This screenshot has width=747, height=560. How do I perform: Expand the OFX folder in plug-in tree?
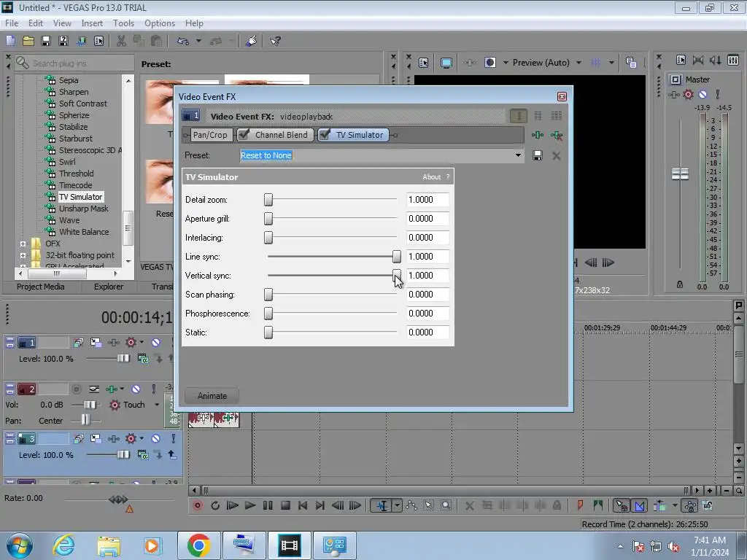click(x=23, y=244)
